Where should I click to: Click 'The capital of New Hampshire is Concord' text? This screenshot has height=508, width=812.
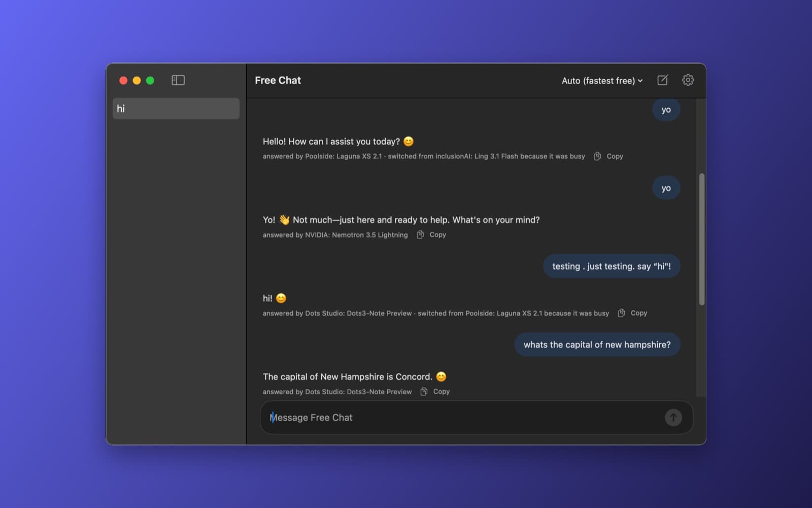point(348,376)
